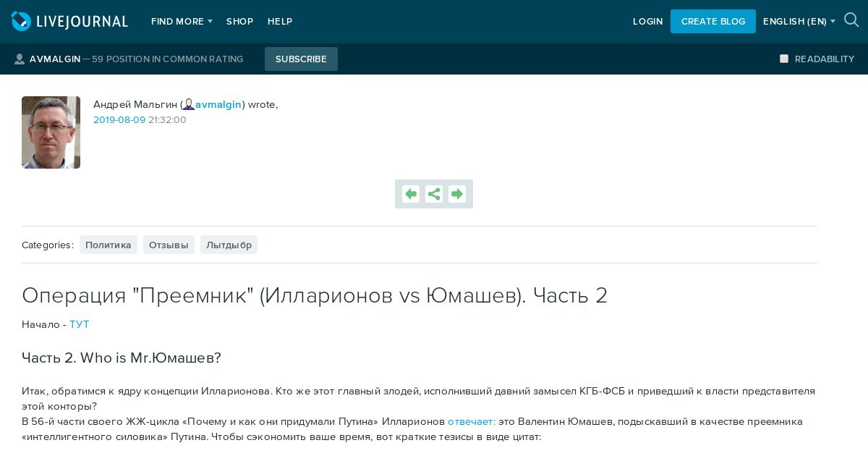The width and height of the screenshot is (868, 456).
Task: Click the timestamp 21:32:00
Action: click(167, 120)
